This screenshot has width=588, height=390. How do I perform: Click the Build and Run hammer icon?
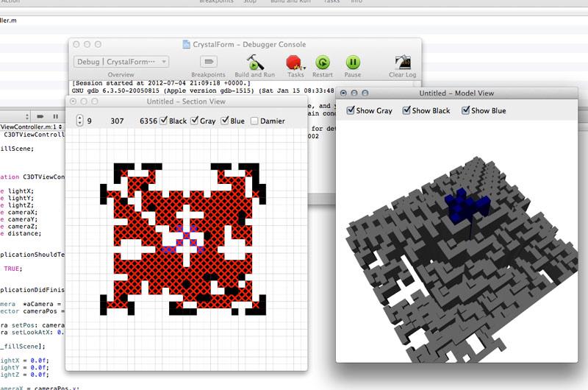[x=254, y=62]
